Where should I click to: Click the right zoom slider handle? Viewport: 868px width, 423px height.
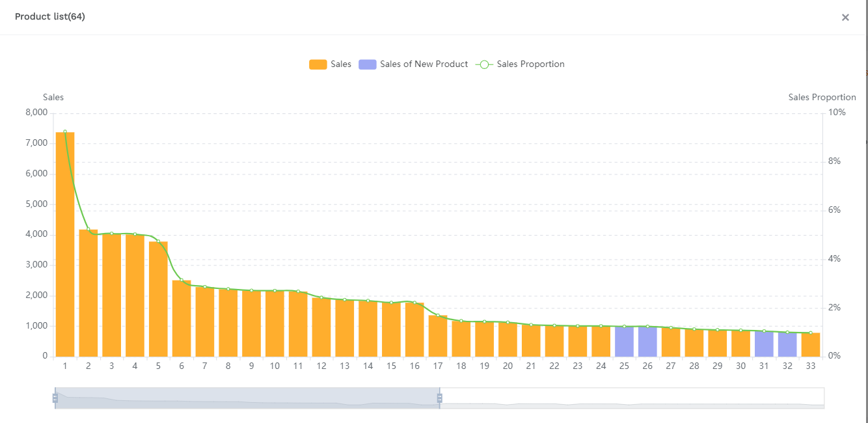(x=440, y=398)
